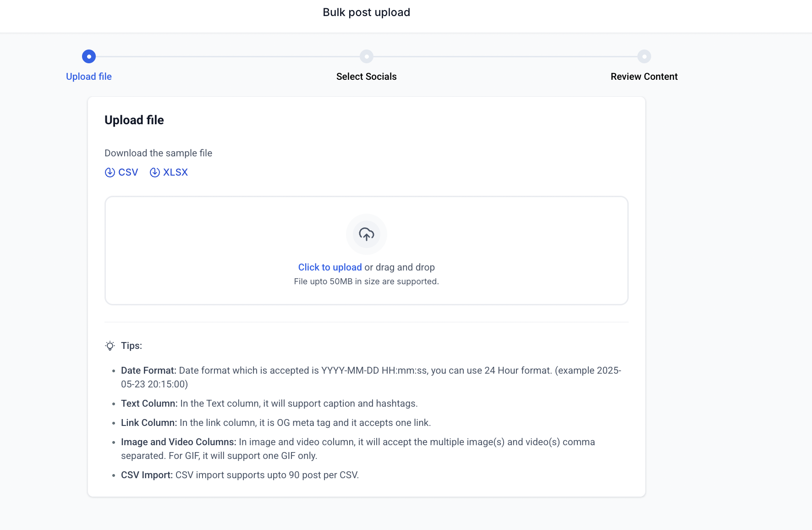Click the CSV download arrow icon
The height and width of the screenshot is (530, 812).
tap(110, 172)
